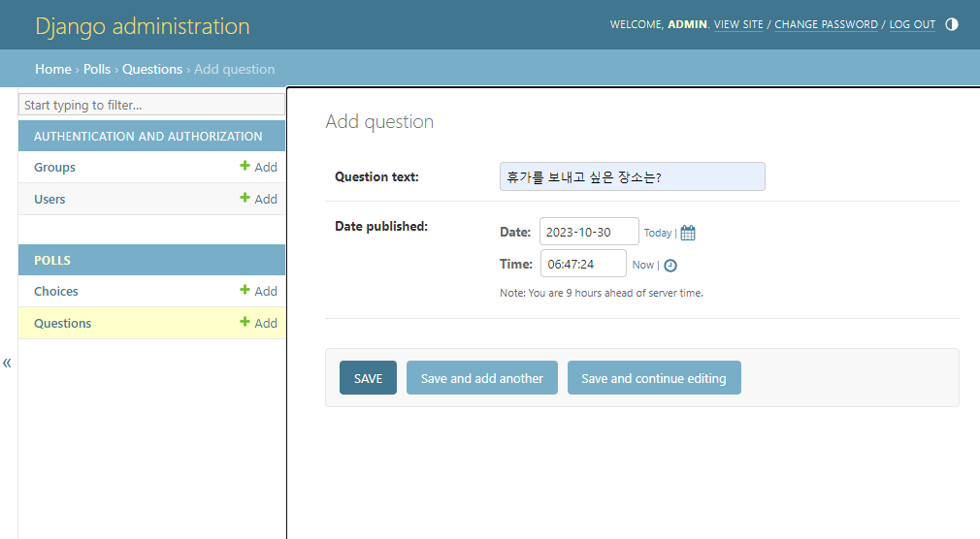Click the SAVE button

click(x=368, y=378)
